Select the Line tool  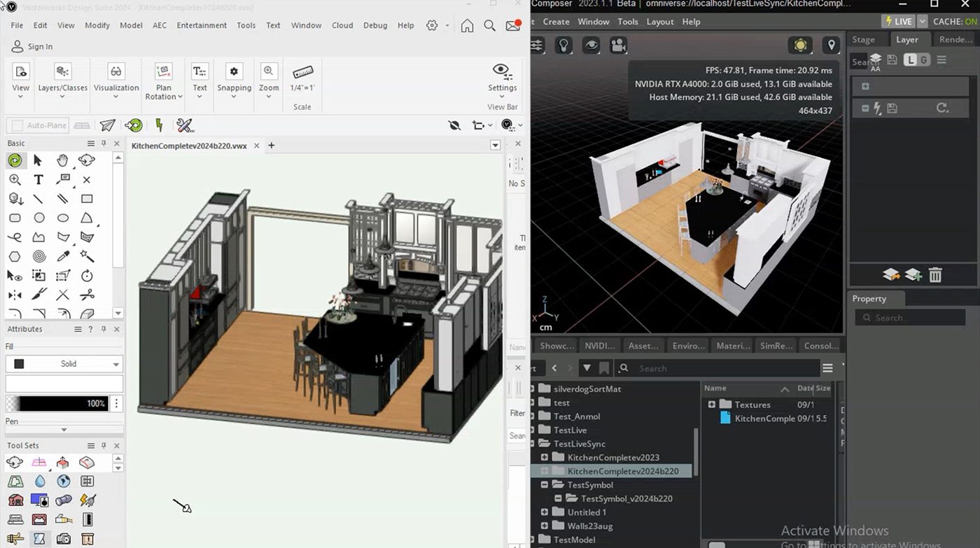coord(38,199)
